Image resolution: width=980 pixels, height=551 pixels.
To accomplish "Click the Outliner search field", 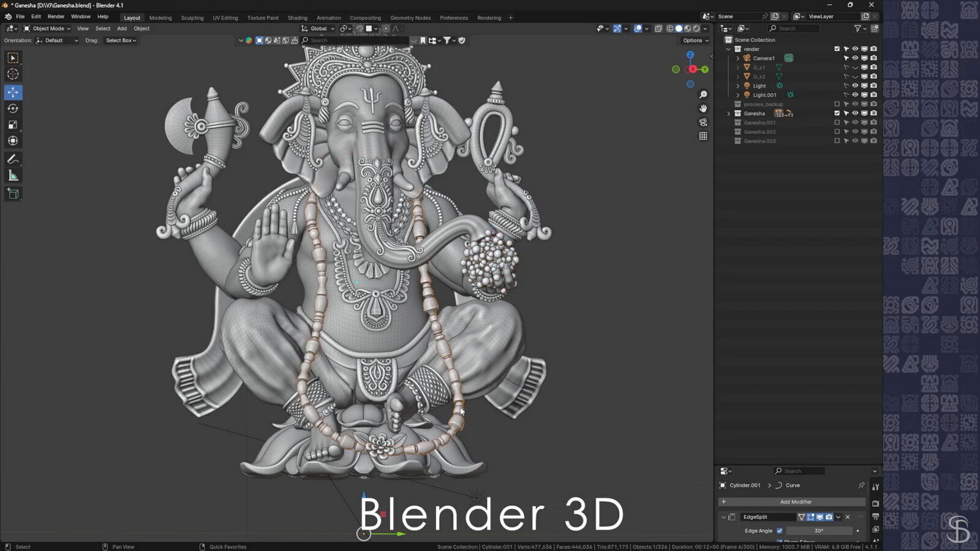I will (794, 28).
